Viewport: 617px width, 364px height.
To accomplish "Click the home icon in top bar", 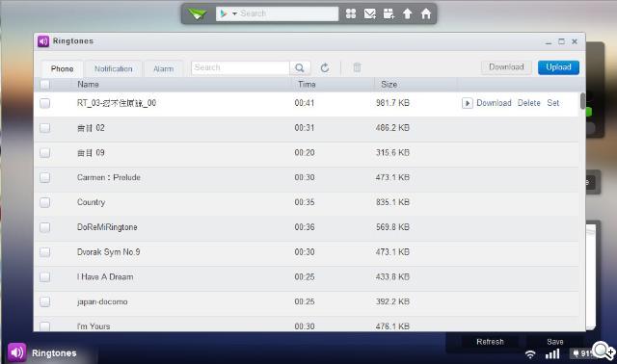I will [426, 13].
